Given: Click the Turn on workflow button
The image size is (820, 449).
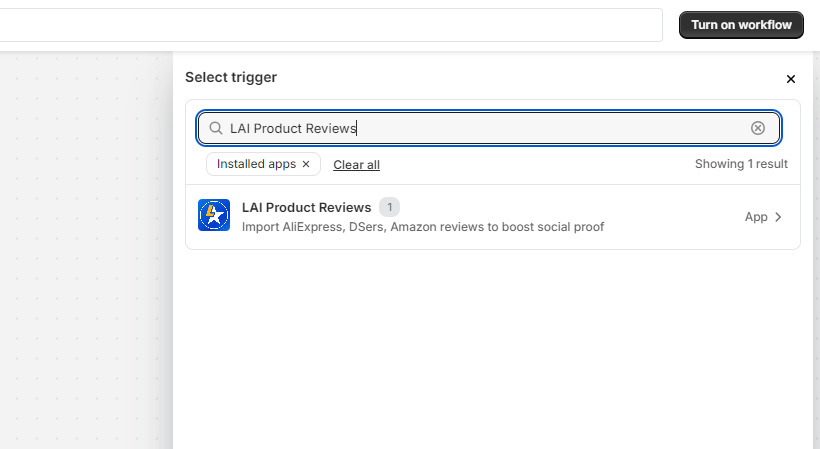Looking at the screenshot, I should [x=741, y=25].
